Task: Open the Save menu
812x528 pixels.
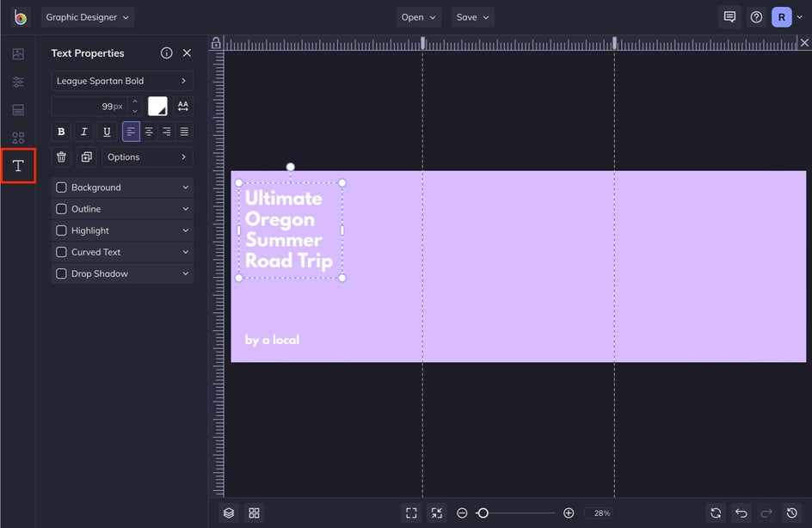Action: pos(472,17)
